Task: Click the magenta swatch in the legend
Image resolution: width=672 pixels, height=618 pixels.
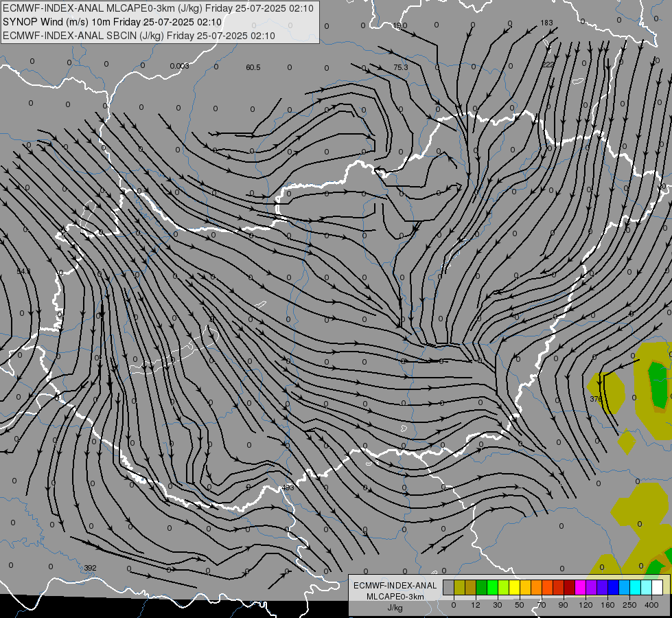Action: click(580, 587)
